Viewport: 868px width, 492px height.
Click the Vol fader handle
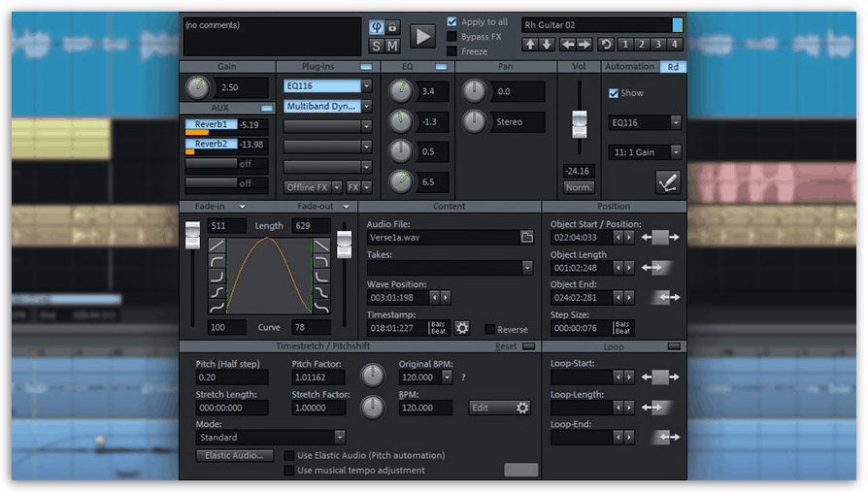(580, 124)
